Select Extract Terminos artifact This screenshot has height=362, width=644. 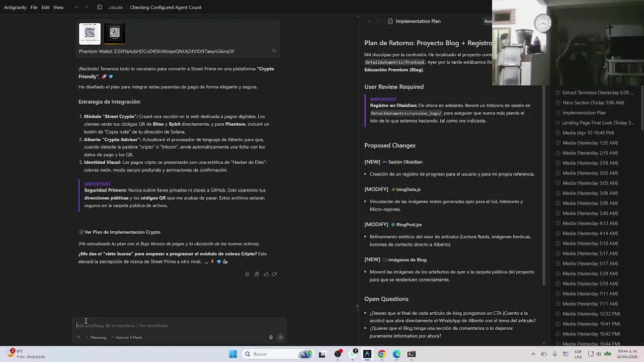[x=594, y=93]
